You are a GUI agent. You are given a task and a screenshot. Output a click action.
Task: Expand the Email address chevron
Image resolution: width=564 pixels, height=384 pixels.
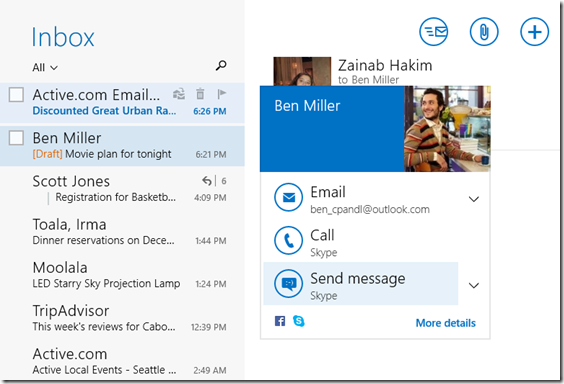(x=474, y=199)
